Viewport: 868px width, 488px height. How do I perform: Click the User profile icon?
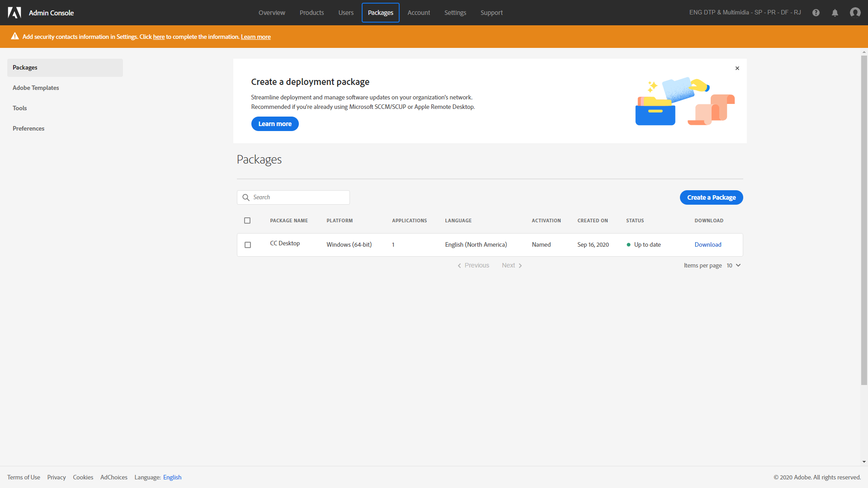point(855,13)
